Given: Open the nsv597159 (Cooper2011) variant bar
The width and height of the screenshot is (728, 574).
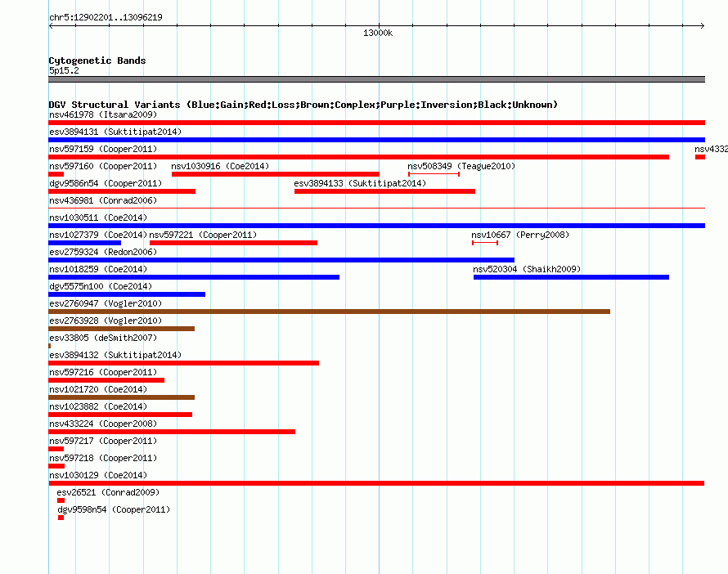Looking at the screenshot, I should click(358, 157).
